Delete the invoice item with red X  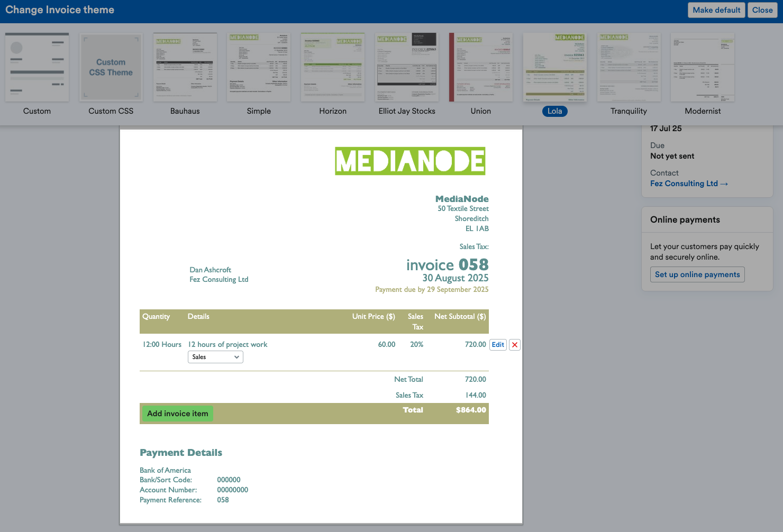(x=515, y=345)
